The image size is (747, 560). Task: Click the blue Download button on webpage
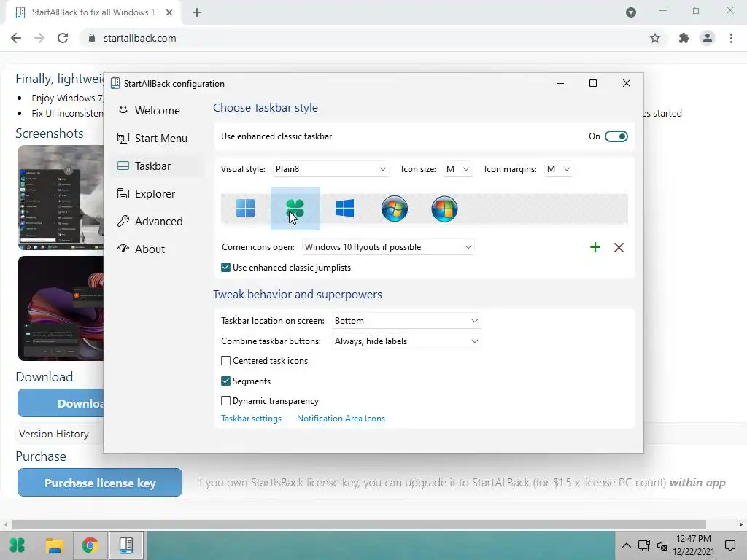click(x=61, y=403)
